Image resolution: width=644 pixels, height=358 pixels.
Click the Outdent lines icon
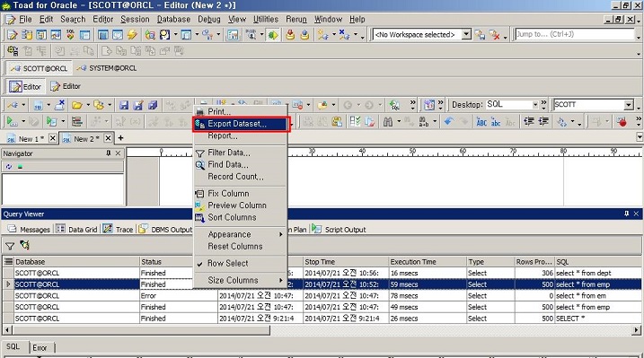point(543,121)
